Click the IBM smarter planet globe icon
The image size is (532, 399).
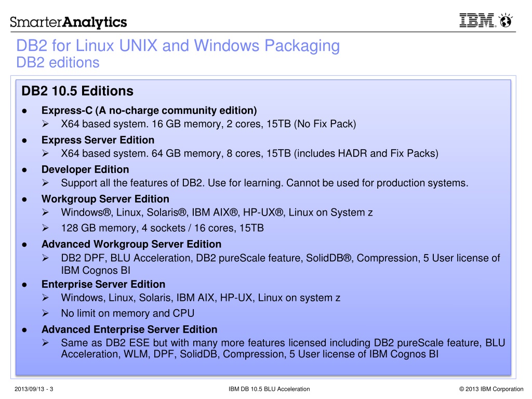[x=506, y=20]
